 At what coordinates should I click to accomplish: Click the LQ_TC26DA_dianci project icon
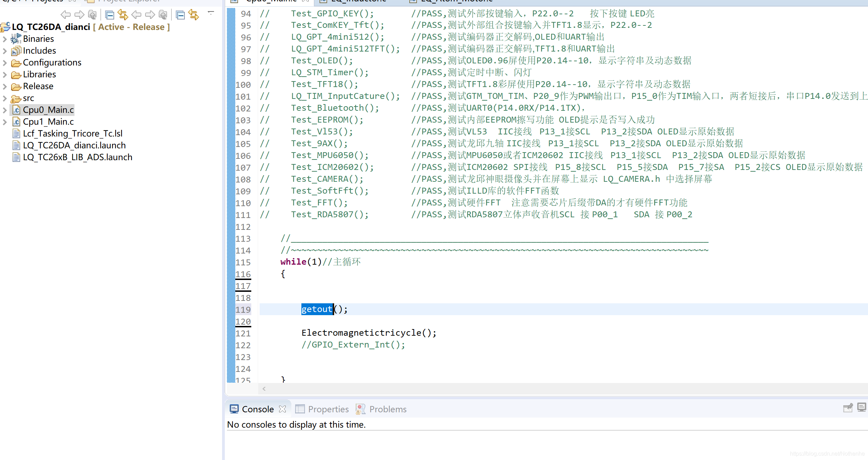6,27
